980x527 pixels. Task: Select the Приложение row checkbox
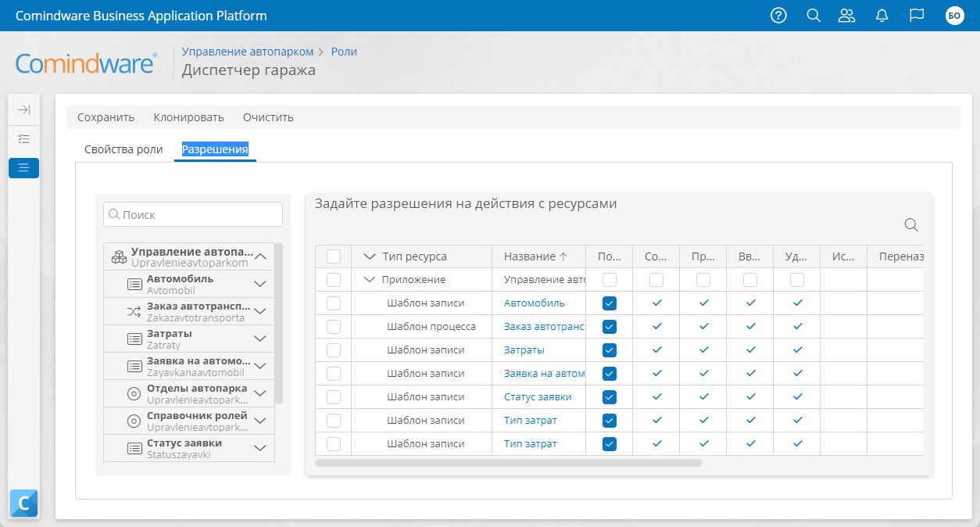334,280
